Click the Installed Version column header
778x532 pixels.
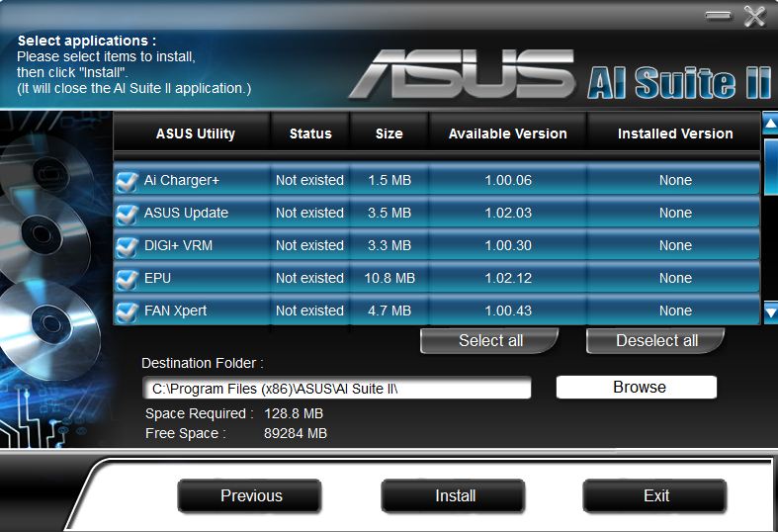pyautogui.click(x=674, y=133)
